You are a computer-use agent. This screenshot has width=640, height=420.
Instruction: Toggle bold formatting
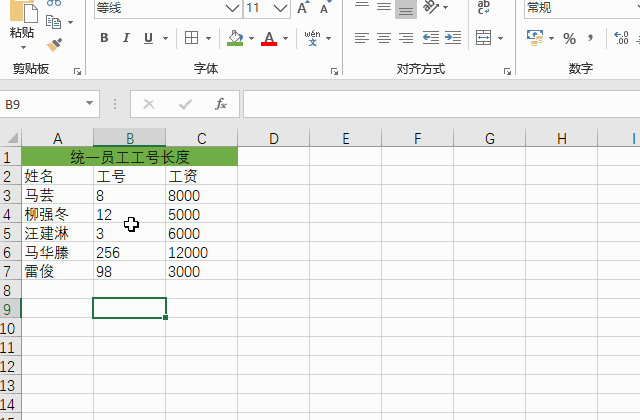[x=104, y=39]
